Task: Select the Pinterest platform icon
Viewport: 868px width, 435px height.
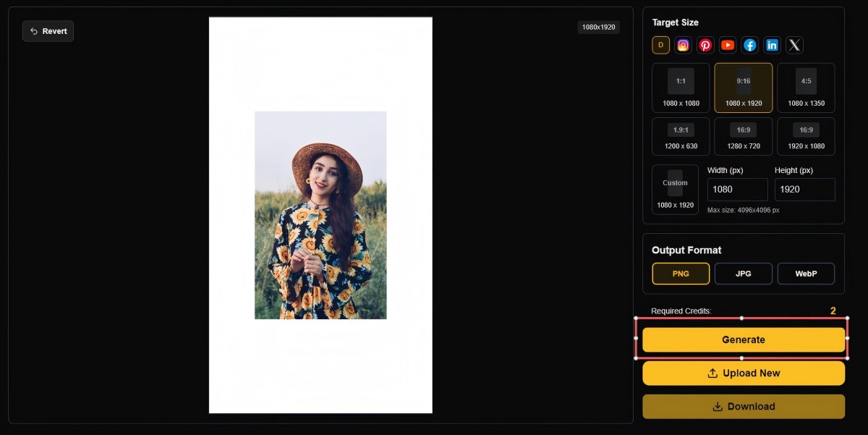Action: coord(705,45)
